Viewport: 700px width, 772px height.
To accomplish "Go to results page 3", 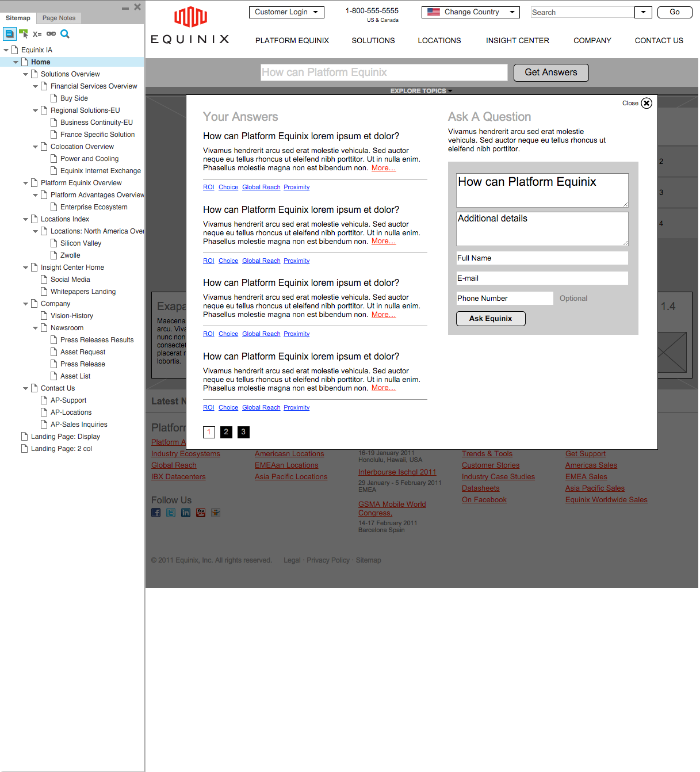I will pos(243,432).
